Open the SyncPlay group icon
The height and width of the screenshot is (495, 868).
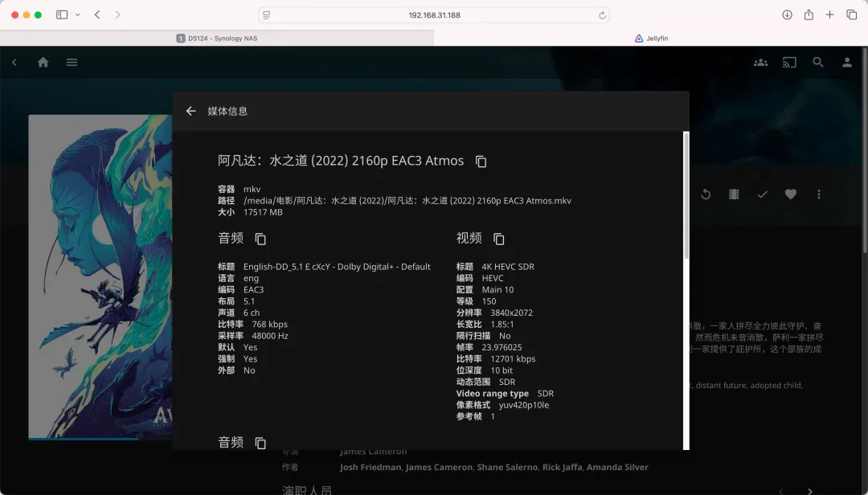pos(760,63)
